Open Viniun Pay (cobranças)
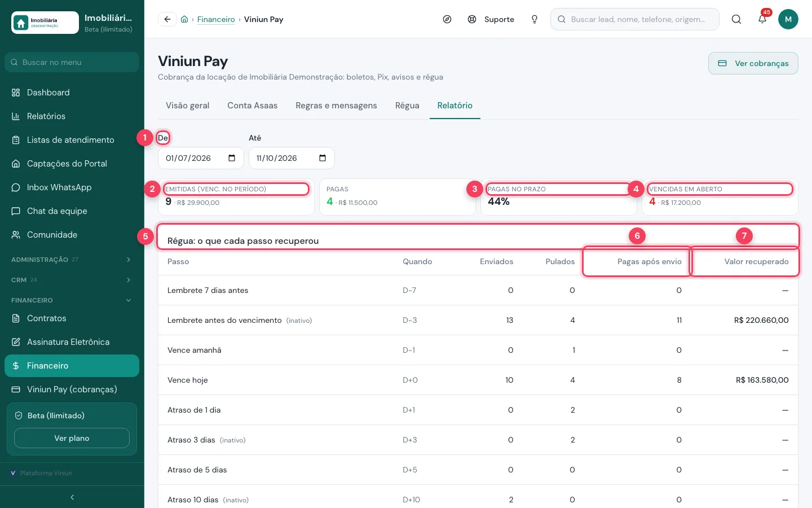This screenshot has width=812, height=508. pos(72,389)
